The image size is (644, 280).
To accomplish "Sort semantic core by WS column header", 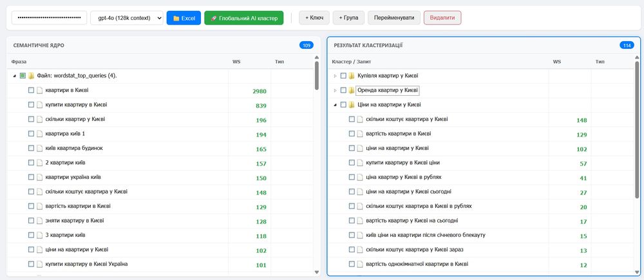I will pos(236,62).
